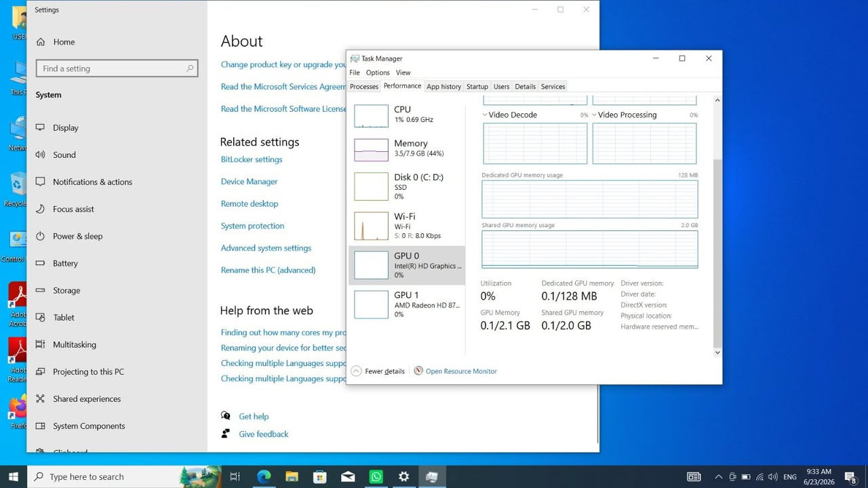Switch to the App history tab
Viewport: 868px width, 488px height.
click(444, 87)
